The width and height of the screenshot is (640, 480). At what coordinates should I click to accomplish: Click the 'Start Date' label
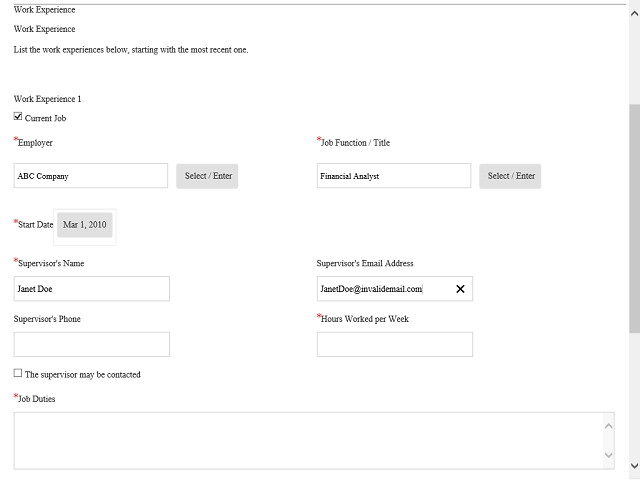click(x=36, y=225)
